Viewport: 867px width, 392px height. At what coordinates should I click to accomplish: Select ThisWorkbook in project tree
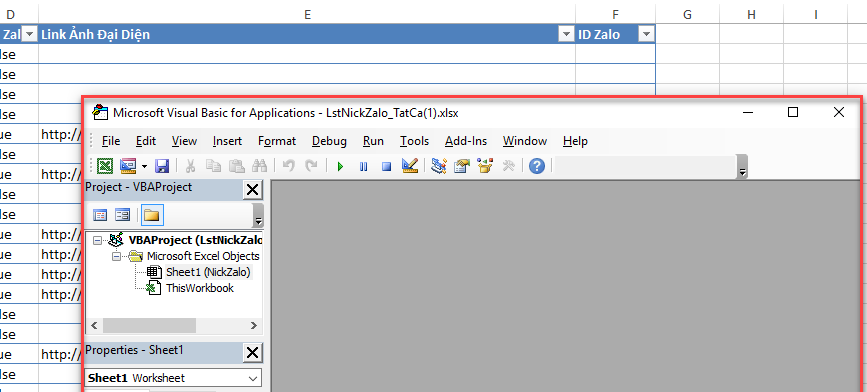pyautogui.click(x=200, y=288)
